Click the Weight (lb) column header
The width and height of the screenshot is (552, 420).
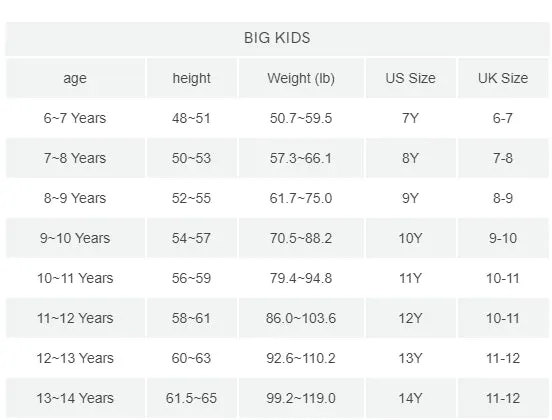[301, 78]
